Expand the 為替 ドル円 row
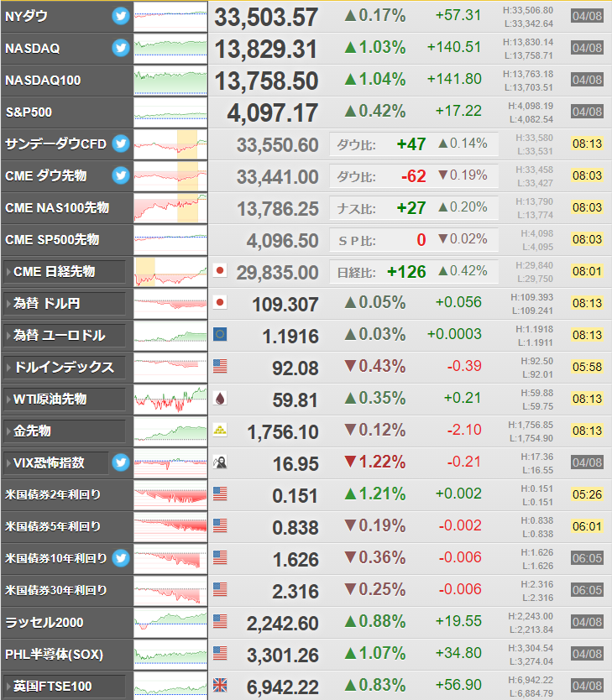This screenshot has width=612, height=700. (65, 303)
